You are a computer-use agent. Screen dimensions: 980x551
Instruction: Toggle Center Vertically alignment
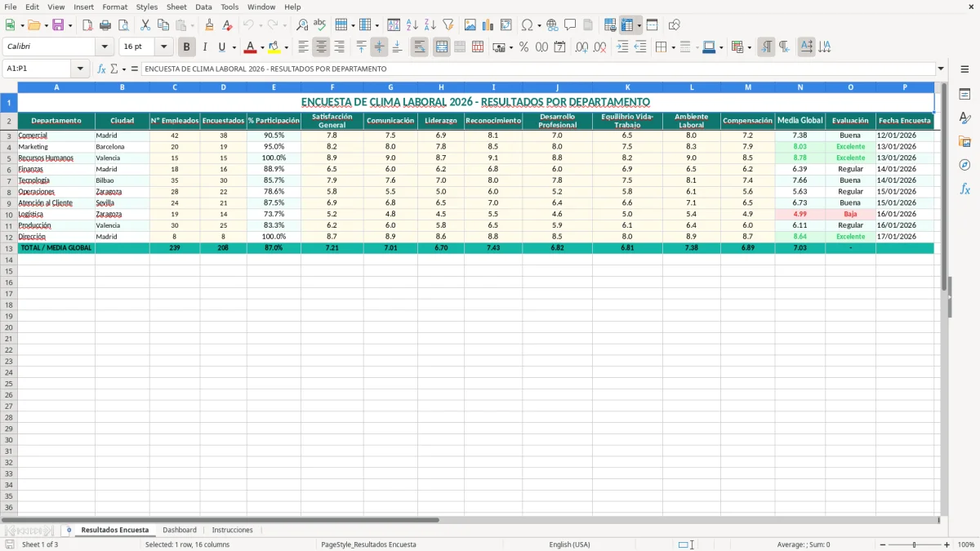[379, 47]
